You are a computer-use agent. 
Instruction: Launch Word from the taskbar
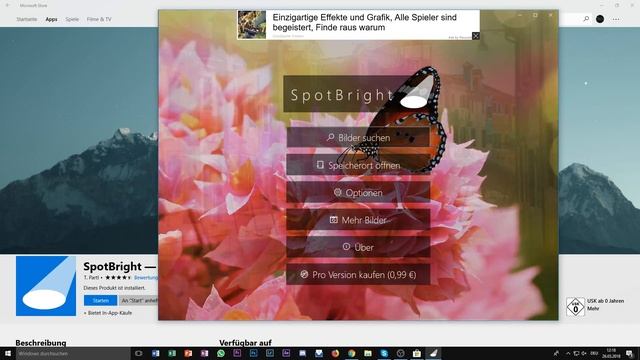click(156, 353)
